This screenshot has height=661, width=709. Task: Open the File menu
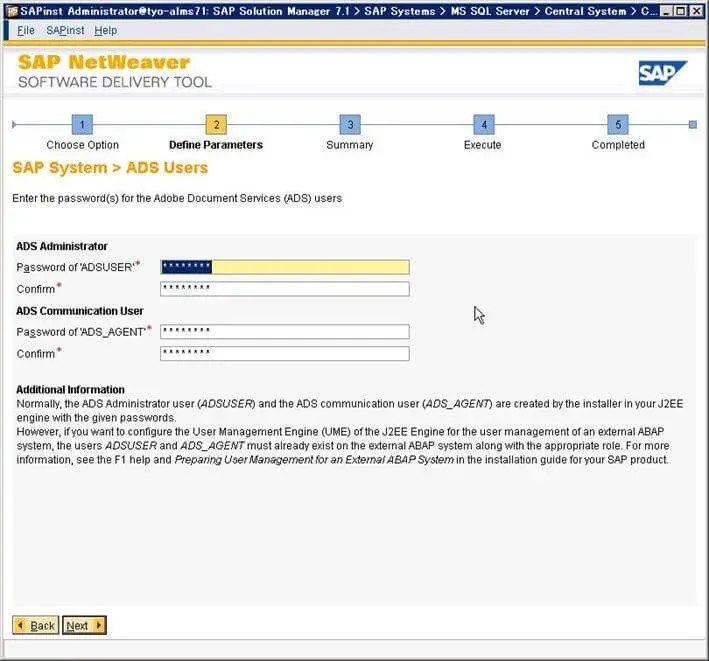tap(26, 30)
